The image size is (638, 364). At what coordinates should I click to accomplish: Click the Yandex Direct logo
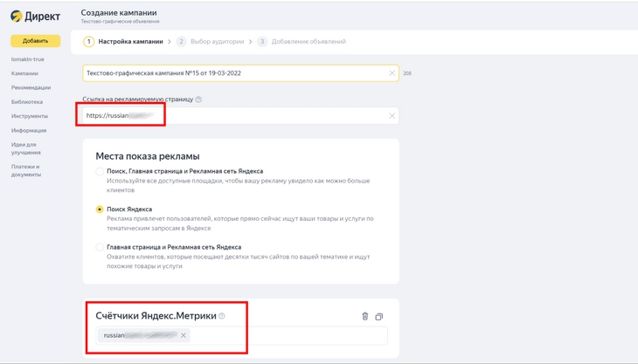pyautogui.click(x=36, y=17)
